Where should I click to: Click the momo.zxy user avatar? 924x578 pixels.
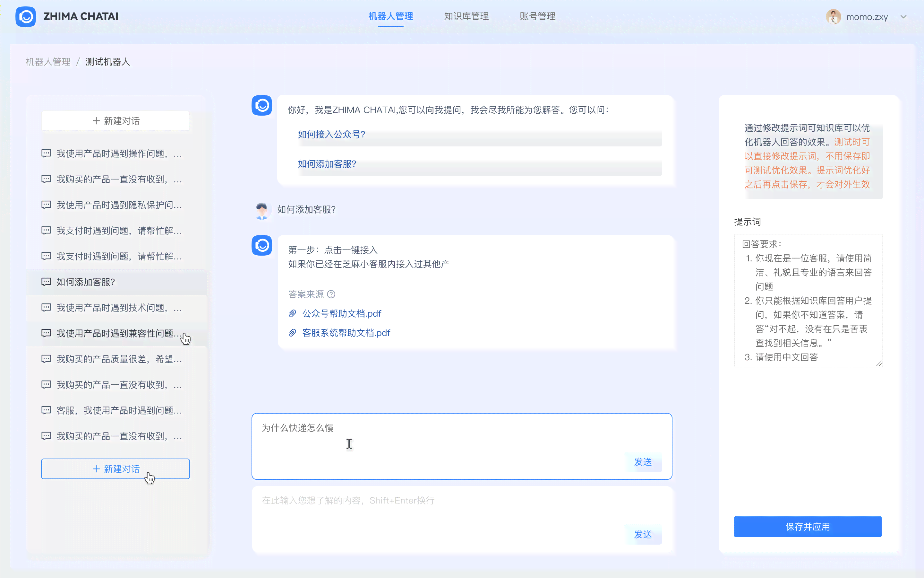point(833,17)
